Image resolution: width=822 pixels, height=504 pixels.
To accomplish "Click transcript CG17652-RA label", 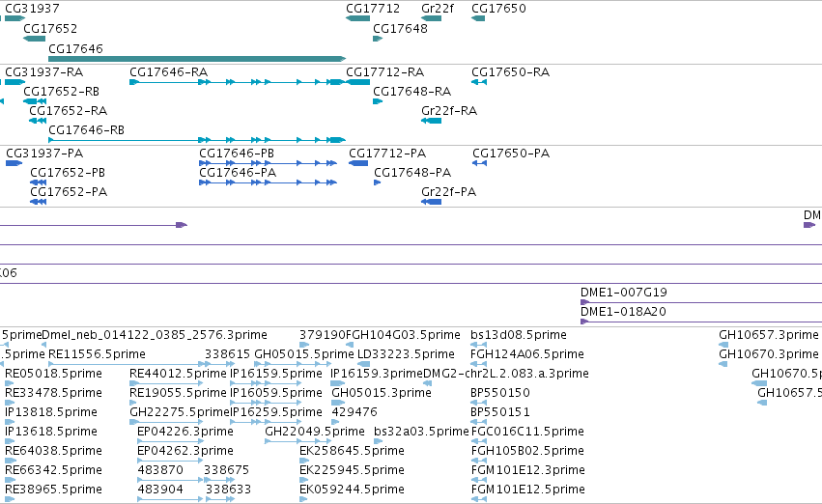I will click(69, 110).
